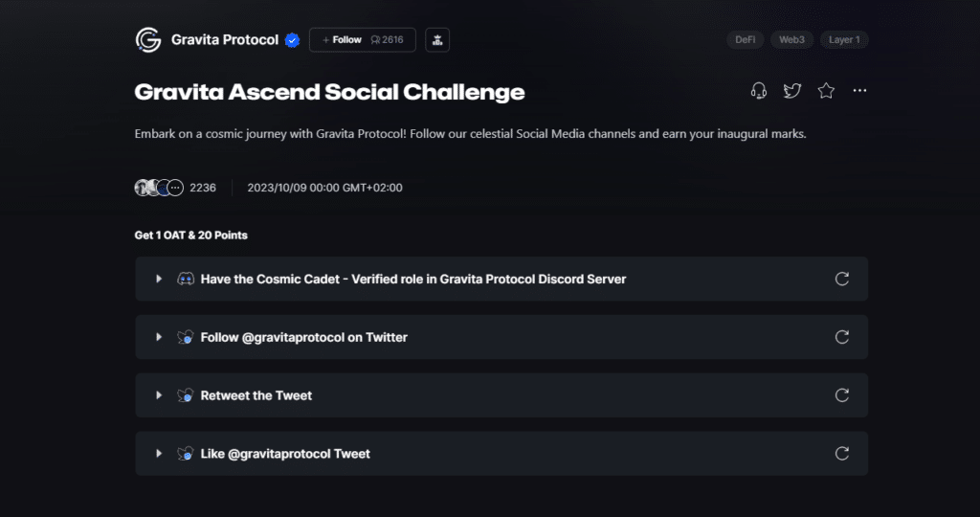View the participant avatars list
Image resolution: width=980 pixels, height=517 pixels.
pos(160,188)
